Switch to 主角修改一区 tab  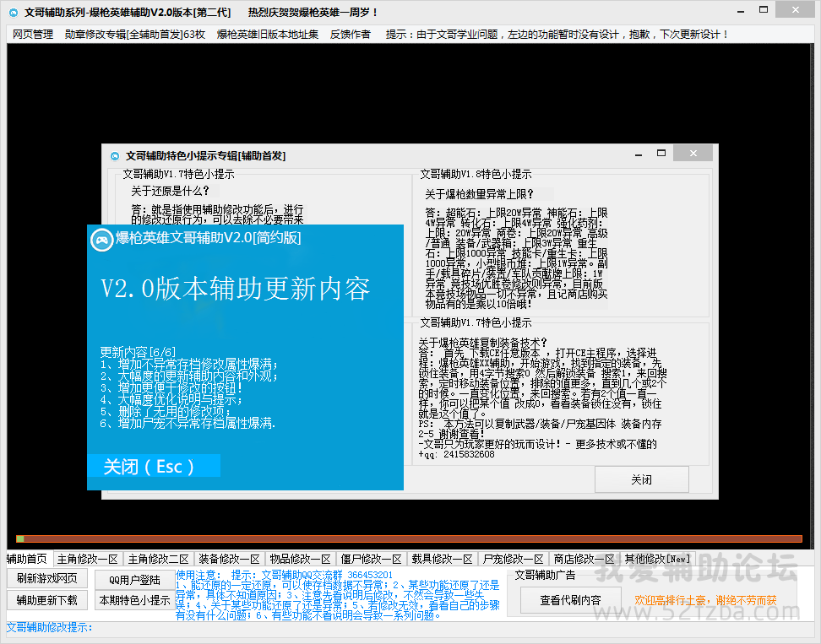(88, 560)
